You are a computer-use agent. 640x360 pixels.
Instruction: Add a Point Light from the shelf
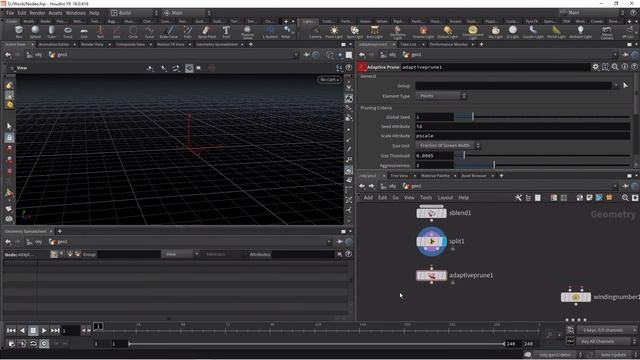(x=334, y=31)
